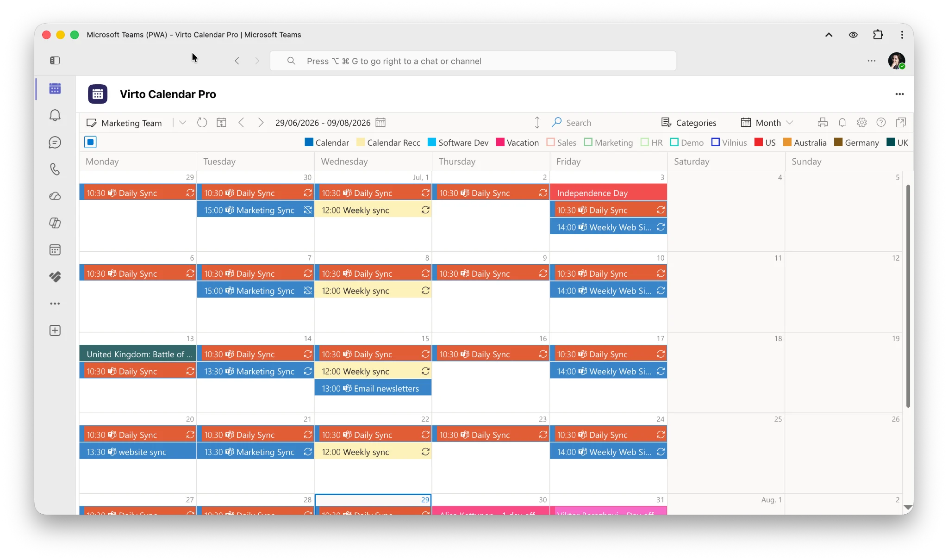Open Virto Calendar settings gear
This screenshot has height=560, width=948.
861,123
